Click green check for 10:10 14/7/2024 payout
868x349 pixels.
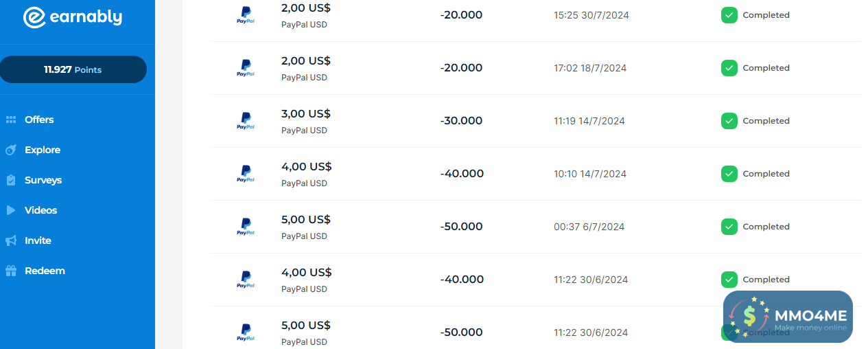[729, 174]
